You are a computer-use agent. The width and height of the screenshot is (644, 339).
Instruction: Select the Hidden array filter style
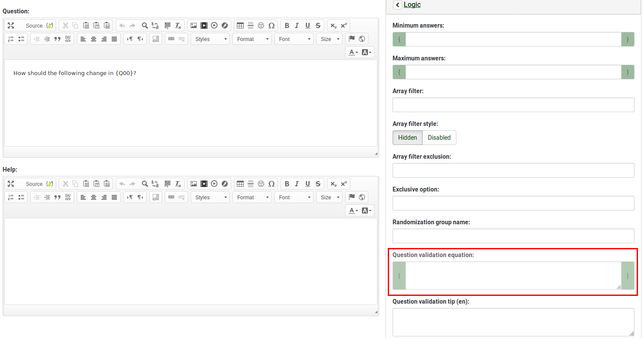click(407, 137)
